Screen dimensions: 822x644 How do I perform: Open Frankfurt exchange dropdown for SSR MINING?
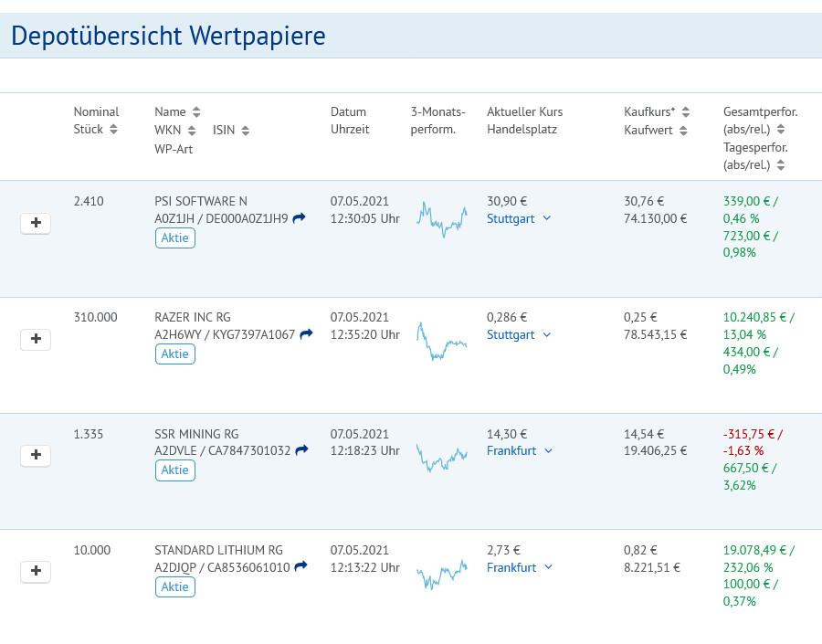coord(519,450)
